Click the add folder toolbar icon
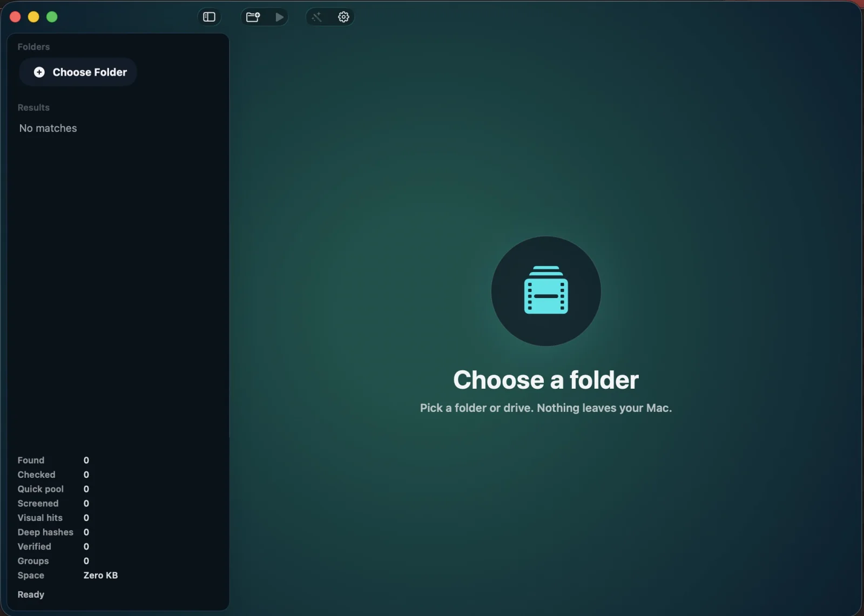This screenshot has width=864, height=616. 253,17
